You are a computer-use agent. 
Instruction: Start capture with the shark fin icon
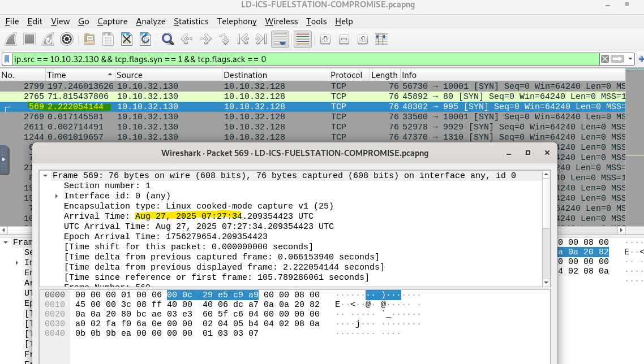click(11, 39)
